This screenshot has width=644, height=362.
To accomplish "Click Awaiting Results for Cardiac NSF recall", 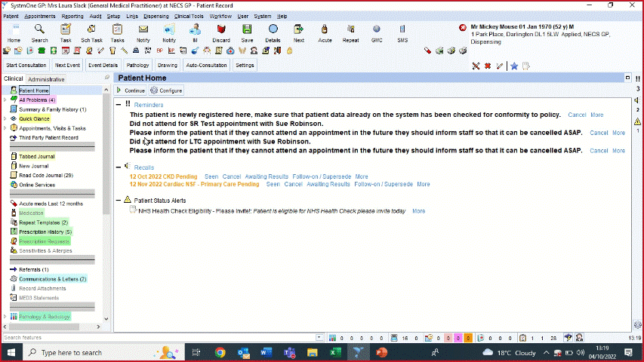I will click(x=328, y=184).
